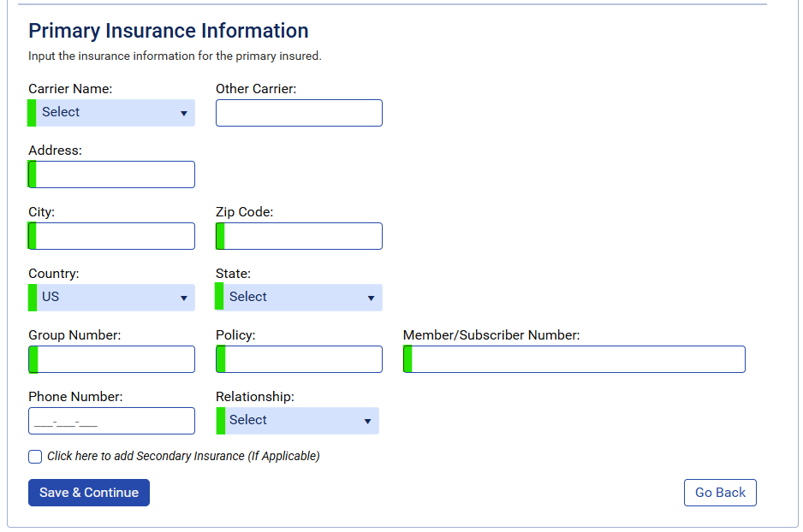Image resolution: width=803 pixels, height=532 pixels.
Task: Click the 'Phone Number:' label text
Action: tap(75, 397)
